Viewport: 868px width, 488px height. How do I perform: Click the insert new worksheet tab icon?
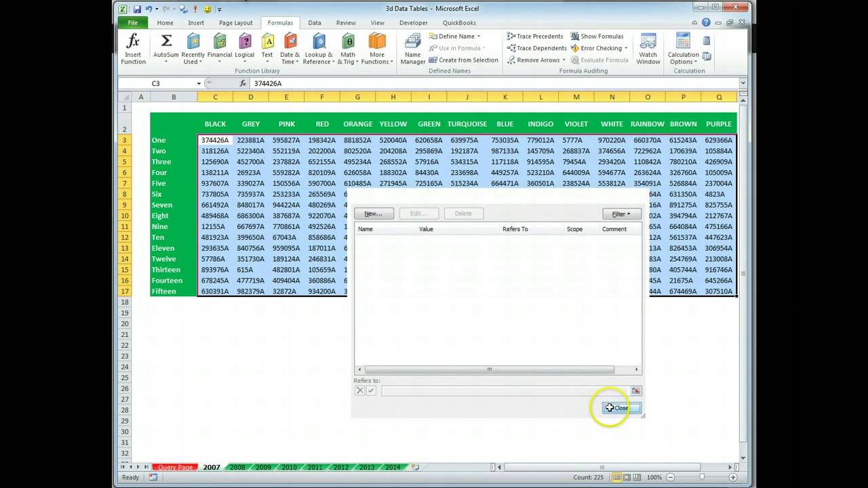point(415,467)
